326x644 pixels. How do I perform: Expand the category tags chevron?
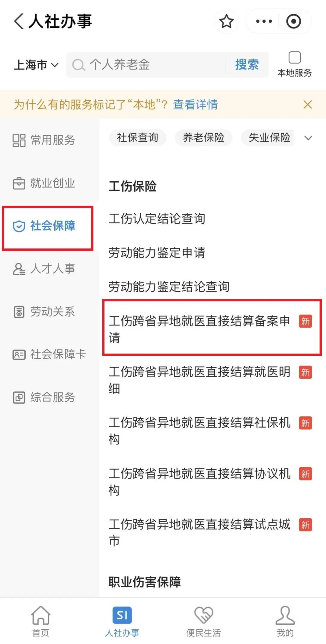(308, 138)
